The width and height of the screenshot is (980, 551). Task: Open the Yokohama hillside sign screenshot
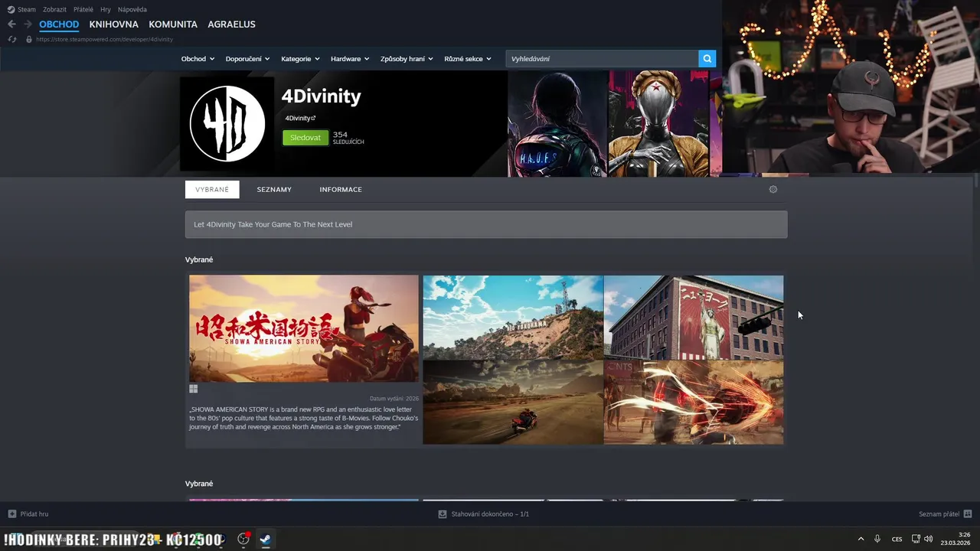pos(513,318)
